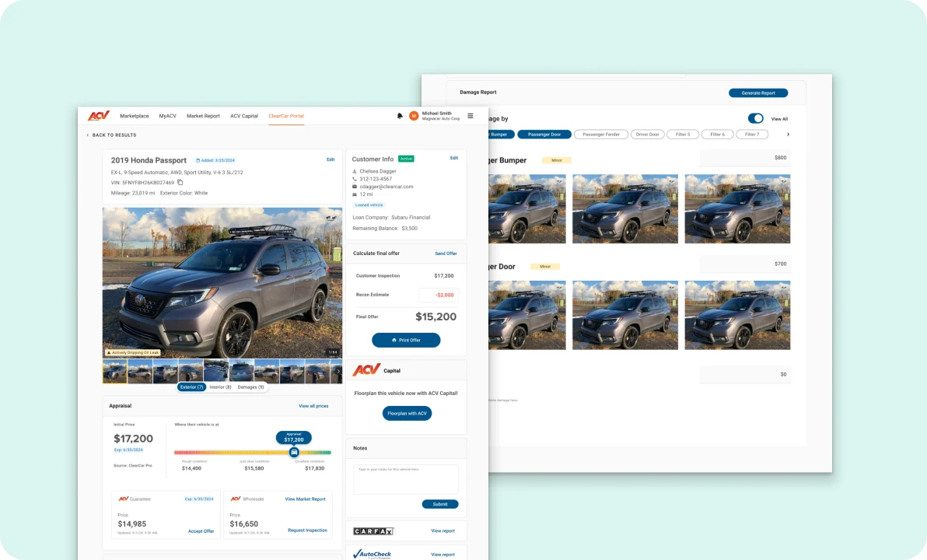The image size is (927, 560).
Task: Click the Loaned vehicle tag
Action: pos(369,205)
